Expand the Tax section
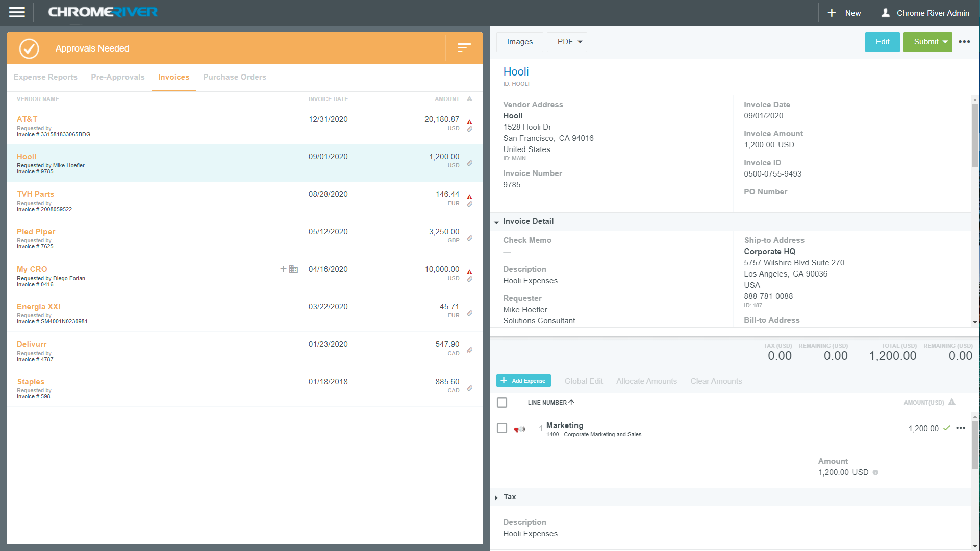Image resolution: width=980 pixels, height=551 pixels. [x=496, y=497]
